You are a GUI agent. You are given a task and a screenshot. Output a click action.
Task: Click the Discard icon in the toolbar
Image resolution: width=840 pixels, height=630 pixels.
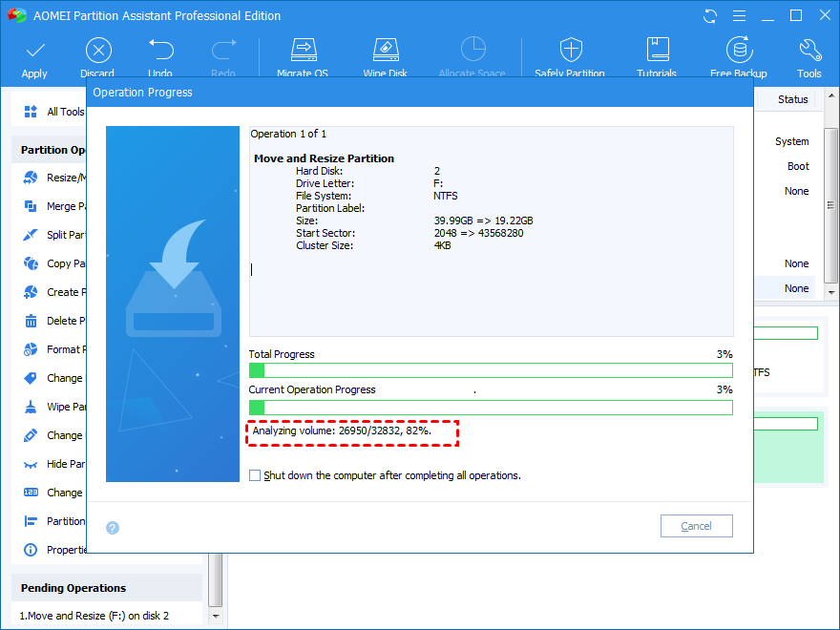click(98, 51)
